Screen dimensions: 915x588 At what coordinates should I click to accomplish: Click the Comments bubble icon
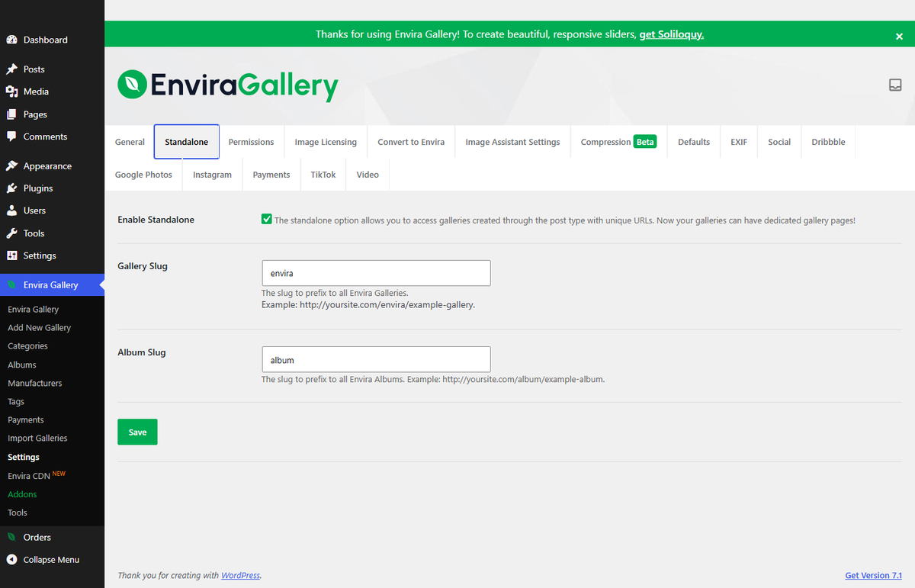[11, 137]
